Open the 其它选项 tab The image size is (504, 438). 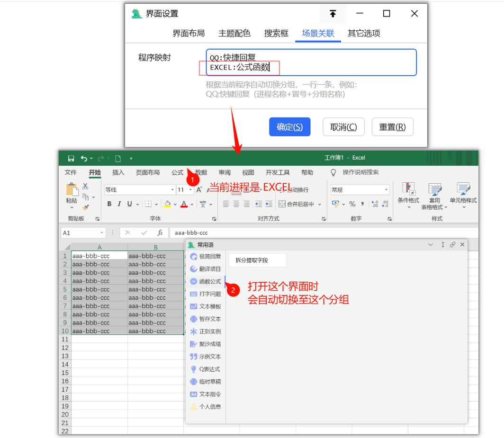pyautogui.click(x=363, y=33)
